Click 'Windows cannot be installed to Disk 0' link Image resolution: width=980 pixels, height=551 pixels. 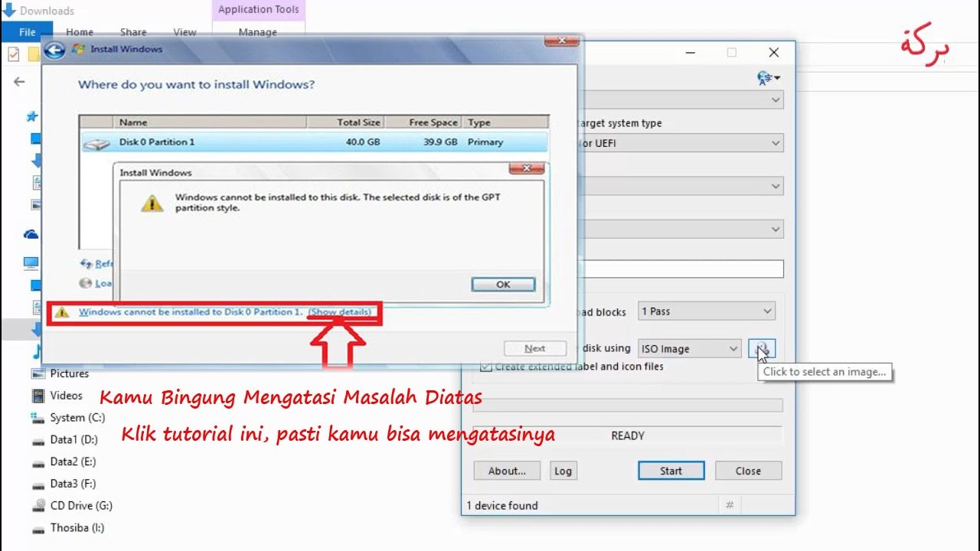[191, 312]
